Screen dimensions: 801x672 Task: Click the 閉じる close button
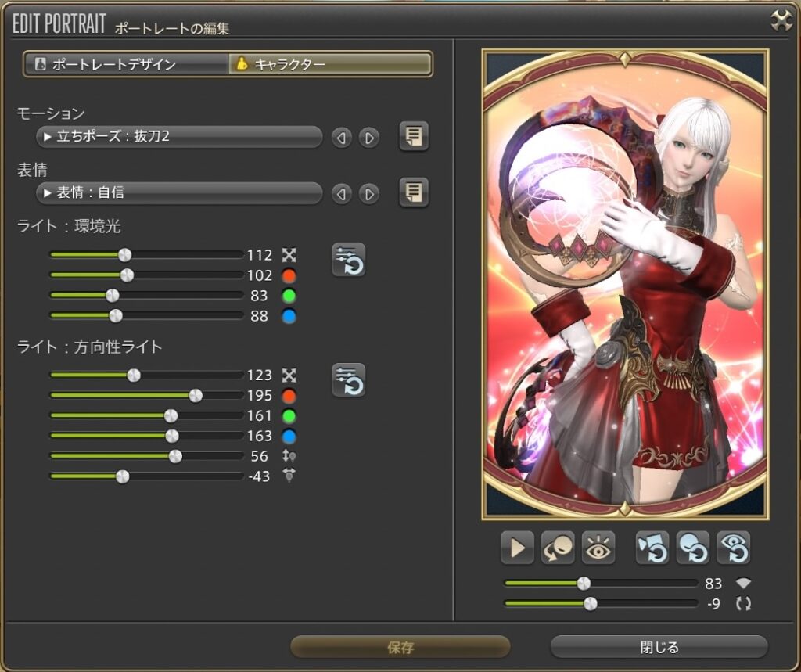[x=659, y=647]
